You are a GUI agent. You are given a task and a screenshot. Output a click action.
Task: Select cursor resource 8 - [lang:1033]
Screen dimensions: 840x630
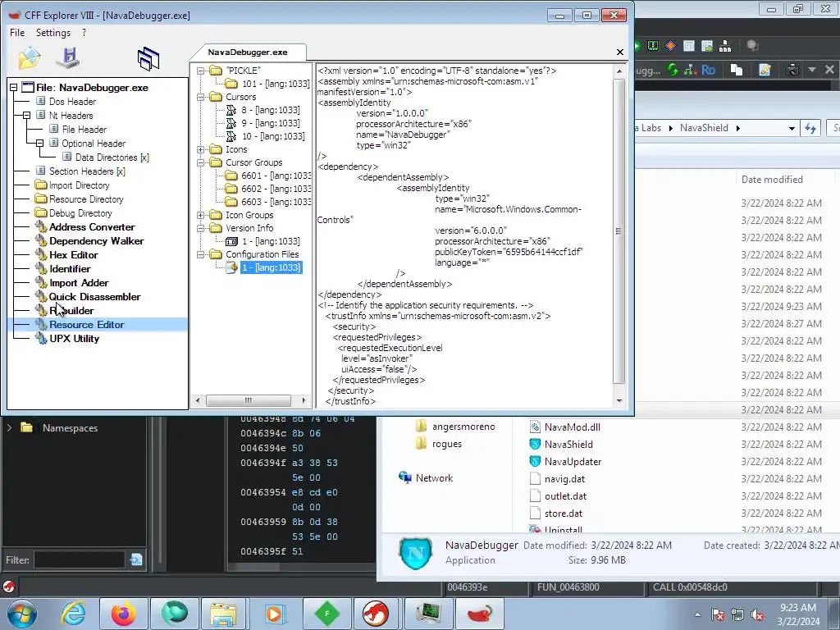pyautogui.click(x=270, y=110)
